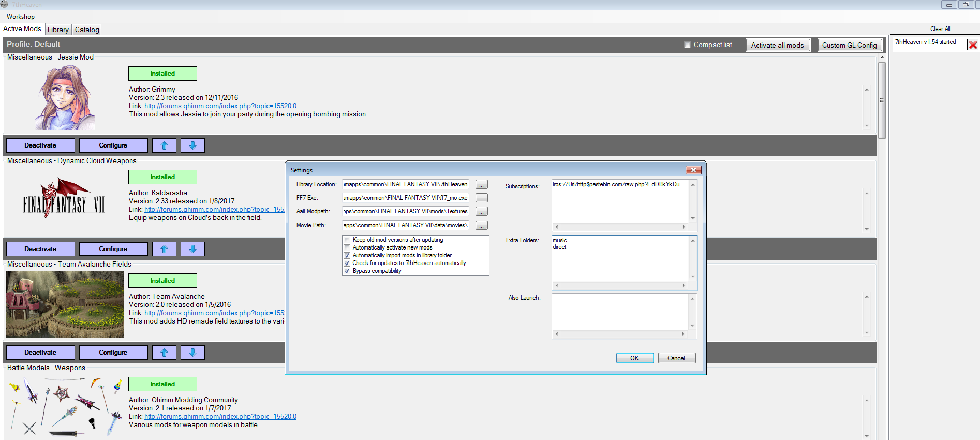Click Installed status of Dynamic Cloud Weapons
Image resolution: width=980 pixels, height=440 pixels.
(x=162, y=177)
